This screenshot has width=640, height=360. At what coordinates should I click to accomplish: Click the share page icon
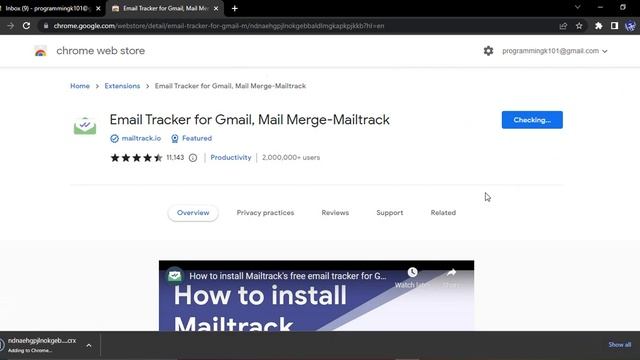pos(563,26)
